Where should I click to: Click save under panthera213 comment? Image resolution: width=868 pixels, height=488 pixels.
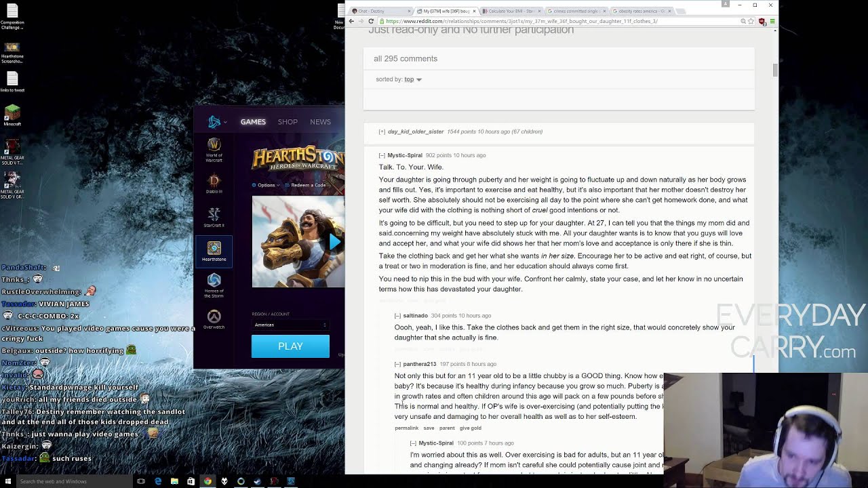coord(429,428)
